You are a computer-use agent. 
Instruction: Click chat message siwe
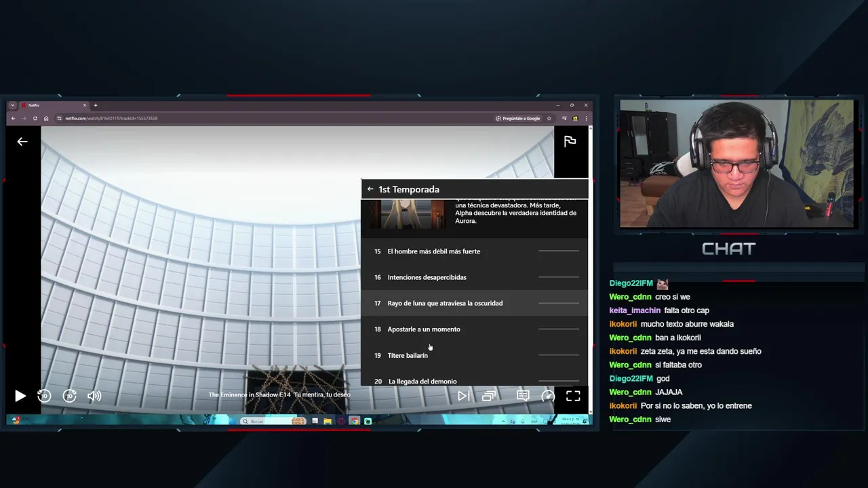663,420
